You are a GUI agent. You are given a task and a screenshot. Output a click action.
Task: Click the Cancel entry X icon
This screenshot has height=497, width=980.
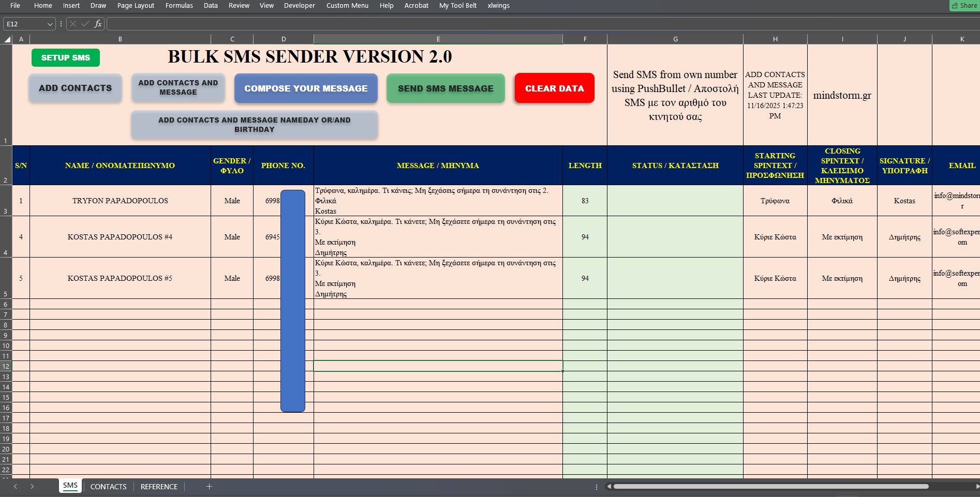pos(73,24)
